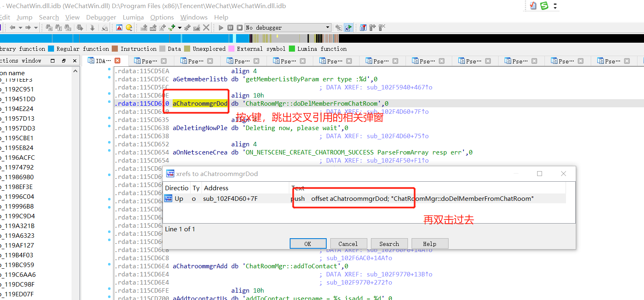Click scroll-up arrow of Functions list
Viewport: 644px width, 300px height.
point(76,71)
